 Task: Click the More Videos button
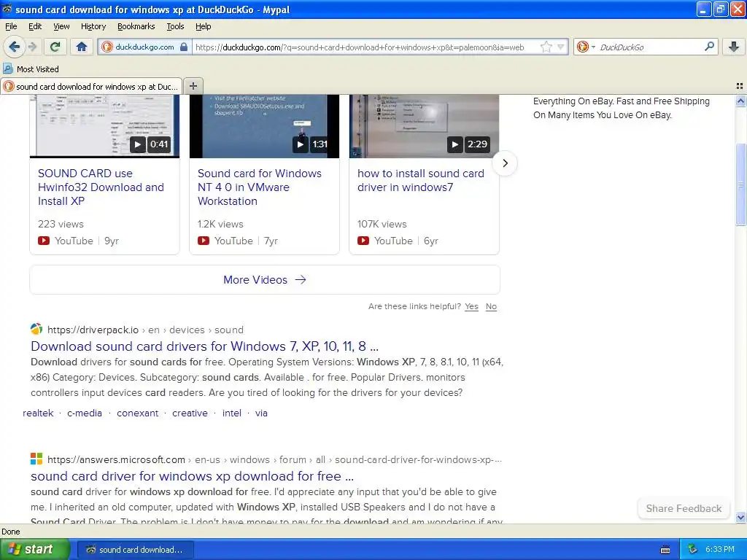pyautogui.click(x=265, y=279)
